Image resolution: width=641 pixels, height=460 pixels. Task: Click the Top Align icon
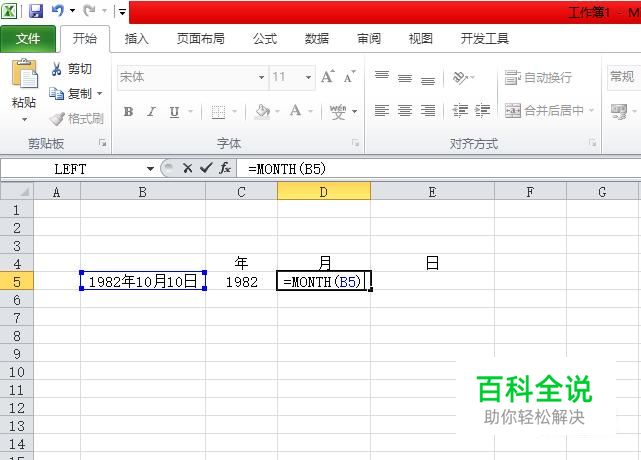point(382,76)
